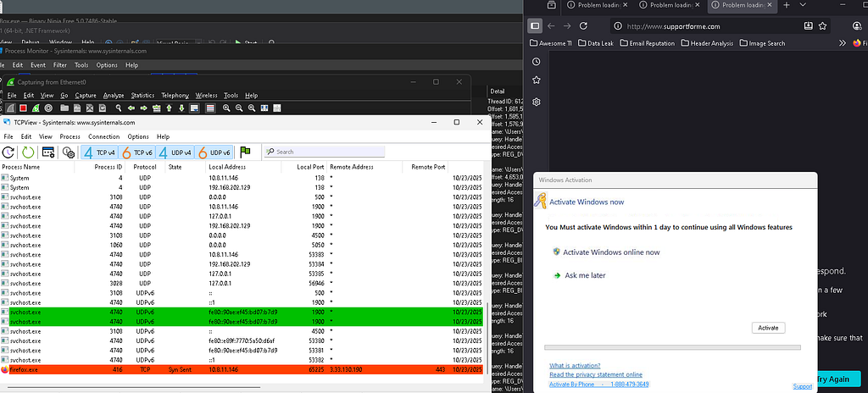The width and height of the screenshot is (868, 393).
Task: Sort TCPView by Remote Address column
Action: click(364, 167)
